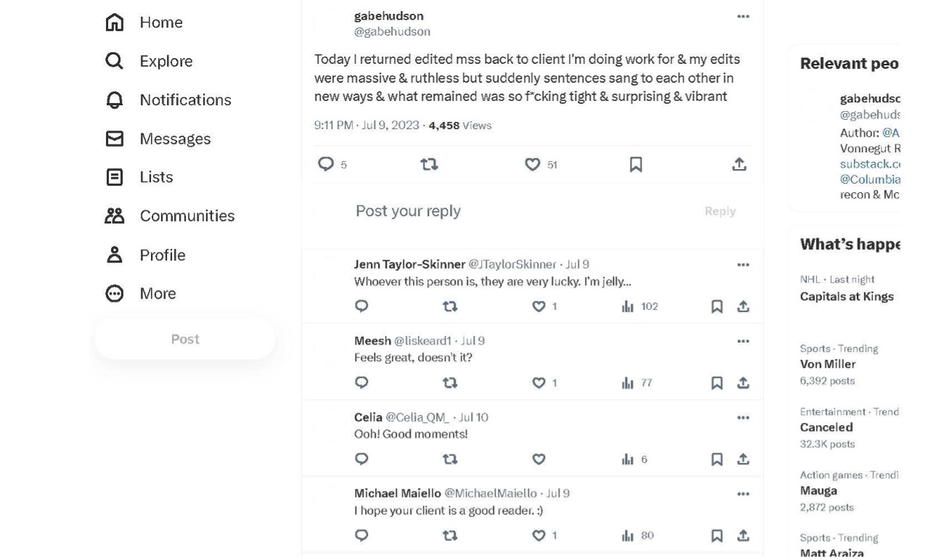Image resolution: width=947 pixels, height=560 pixels.
Task: Open more options on gabehudson's post
Action: tap(743, 16)
